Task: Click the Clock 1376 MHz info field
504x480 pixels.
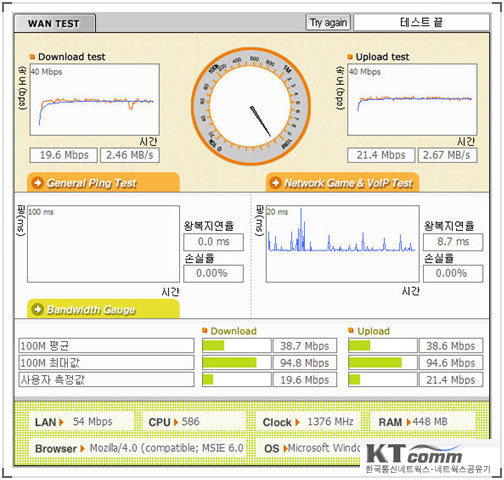Action: 308,422
